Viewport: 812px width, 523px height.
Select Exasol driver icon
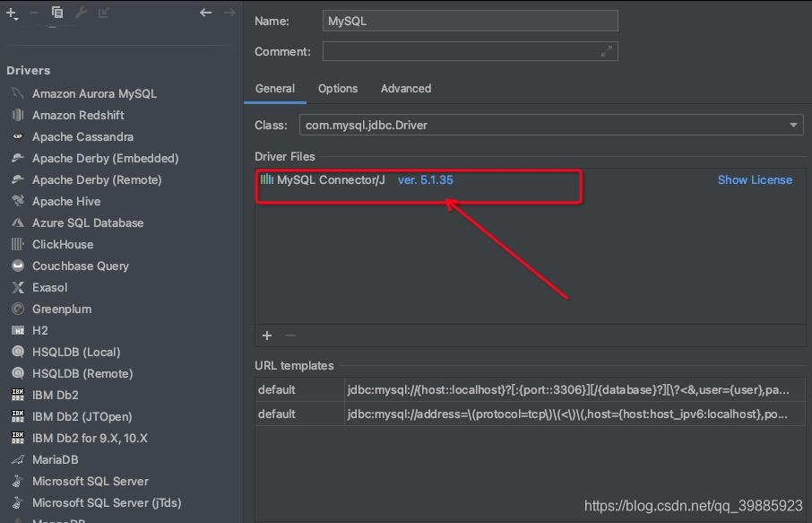[x=18, y=287]
